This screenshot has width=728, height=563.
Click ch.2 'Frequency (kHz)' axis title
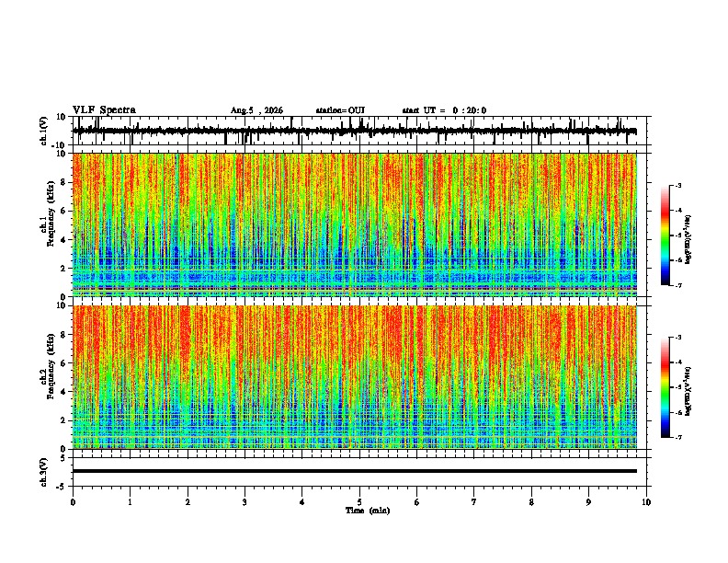click(51, 366)
